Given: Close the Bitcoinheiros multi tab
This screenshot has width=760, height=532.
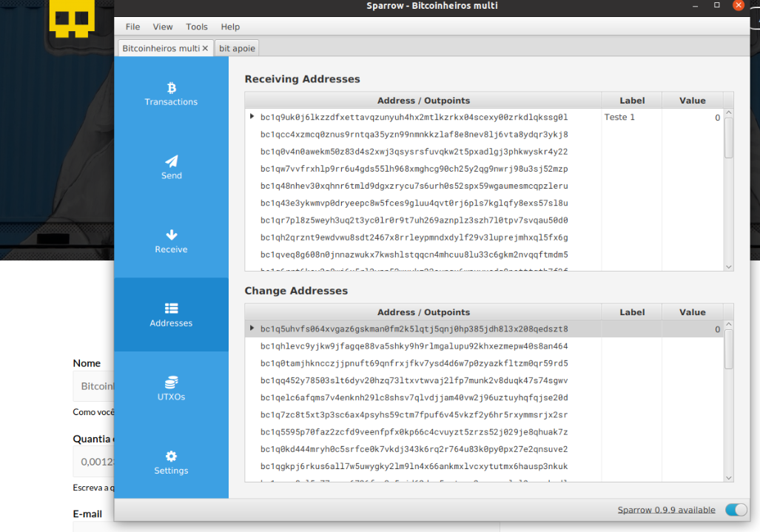Looking at the screenshot, I should pos(205,48).
